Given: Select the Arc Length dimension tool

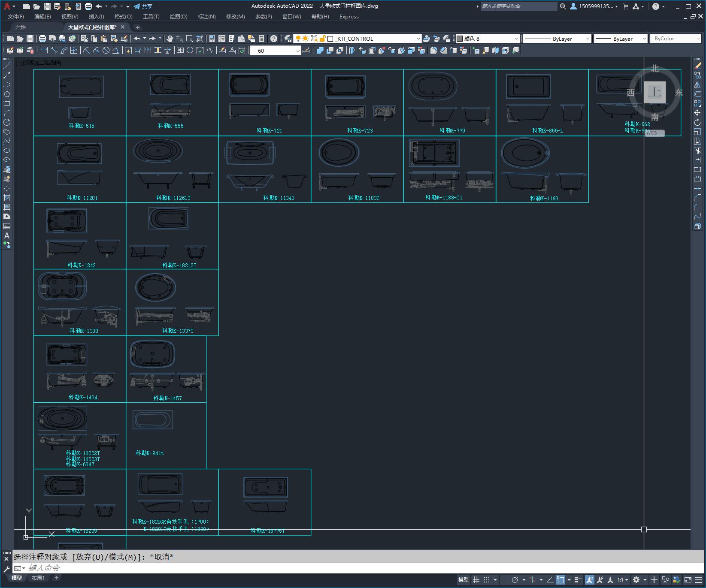Looking at the screenshot, I should point(64,50).
